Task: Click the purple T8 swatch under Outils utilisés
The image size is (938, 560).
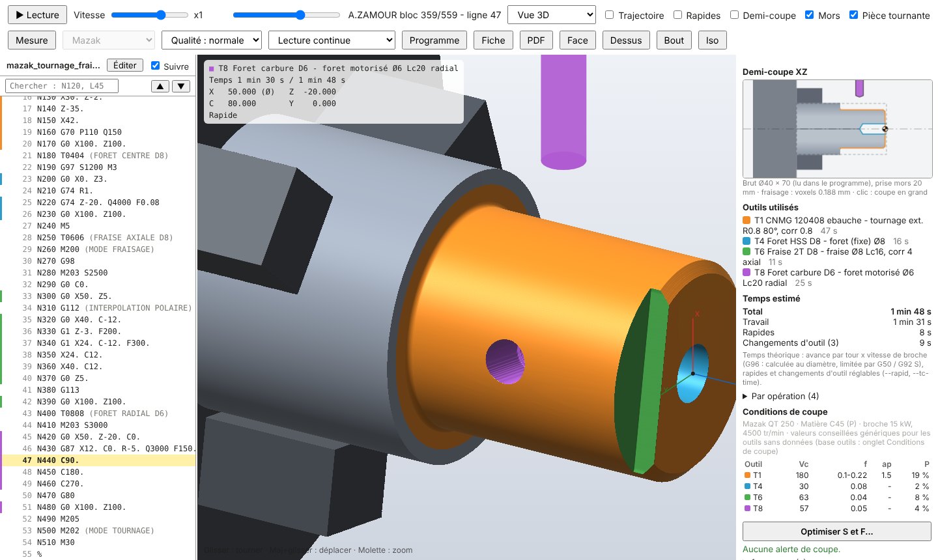Action: pyautogui.click(x=746, y=273)
